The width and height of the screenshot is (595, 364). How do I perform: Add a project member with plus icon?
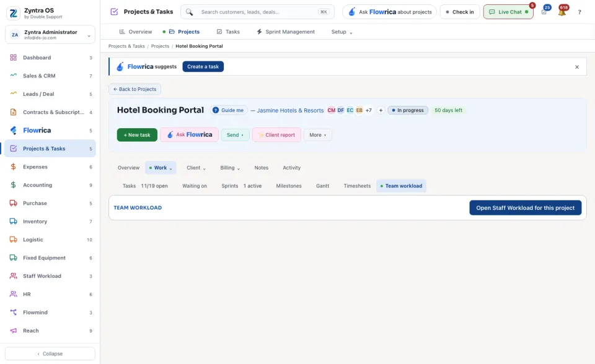pos(381,110)
